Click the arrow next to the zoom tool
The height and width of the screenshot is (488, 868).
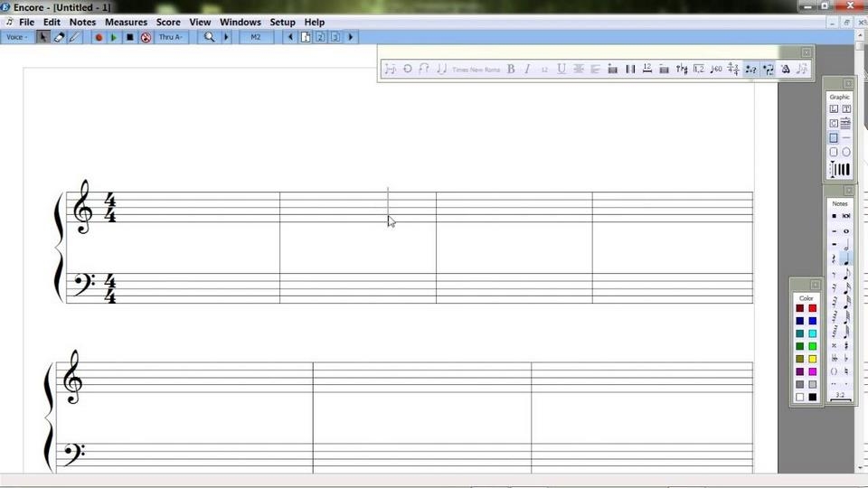[226, 37]
